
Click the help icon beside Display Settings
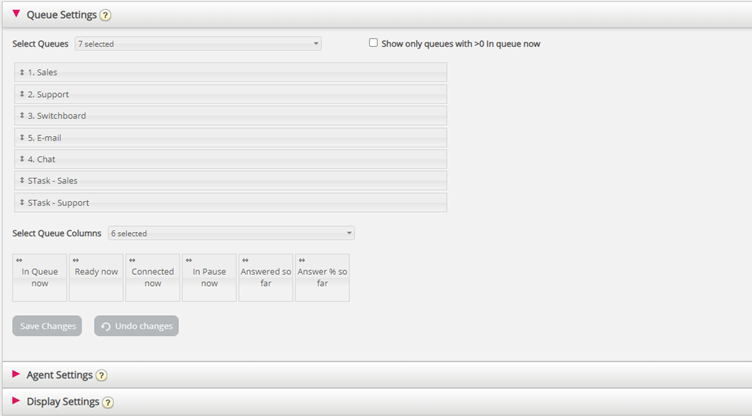pyautogui.click(x=108, y=402)
